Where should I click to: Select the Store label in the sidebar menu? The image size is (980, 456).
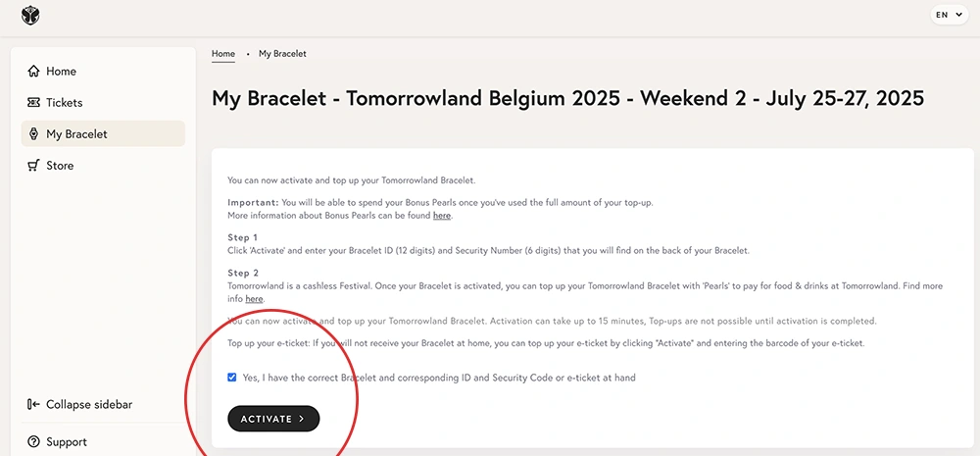click(60, 166)
